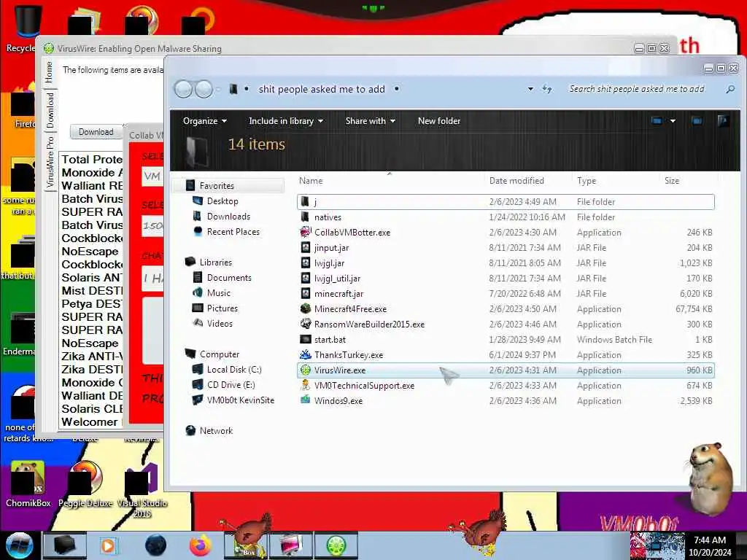
Task: Select the start.bat file icon
Action: pos(306,339)
